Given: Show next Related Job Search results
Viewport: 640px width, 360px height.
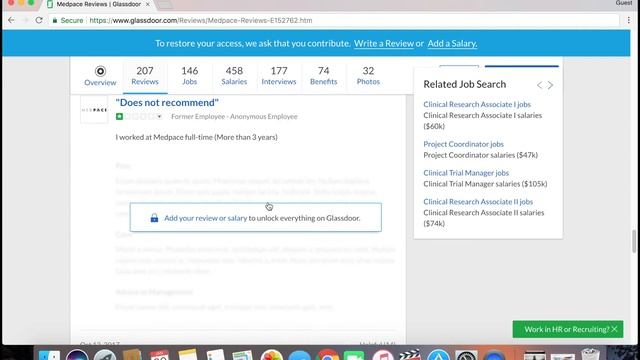Looking at the screenshot, I should (x=550, y=85).
